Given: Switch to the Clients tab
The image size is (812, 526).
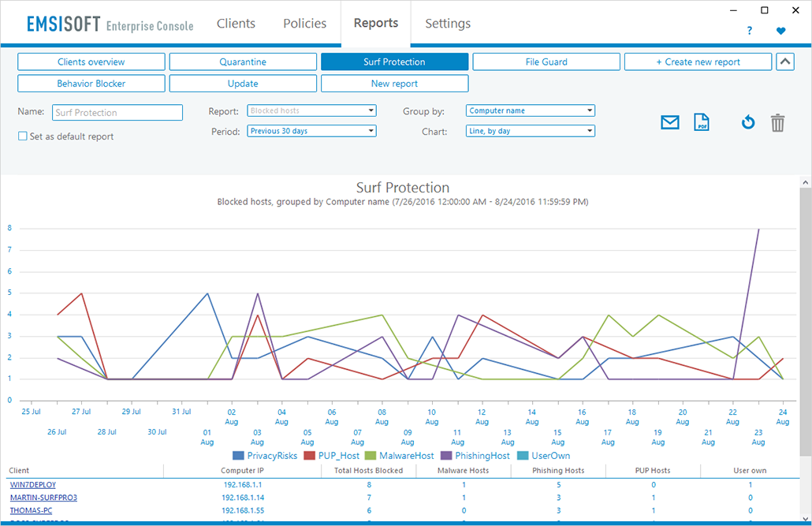Looking at the screenshot, I should coord(236,24).
